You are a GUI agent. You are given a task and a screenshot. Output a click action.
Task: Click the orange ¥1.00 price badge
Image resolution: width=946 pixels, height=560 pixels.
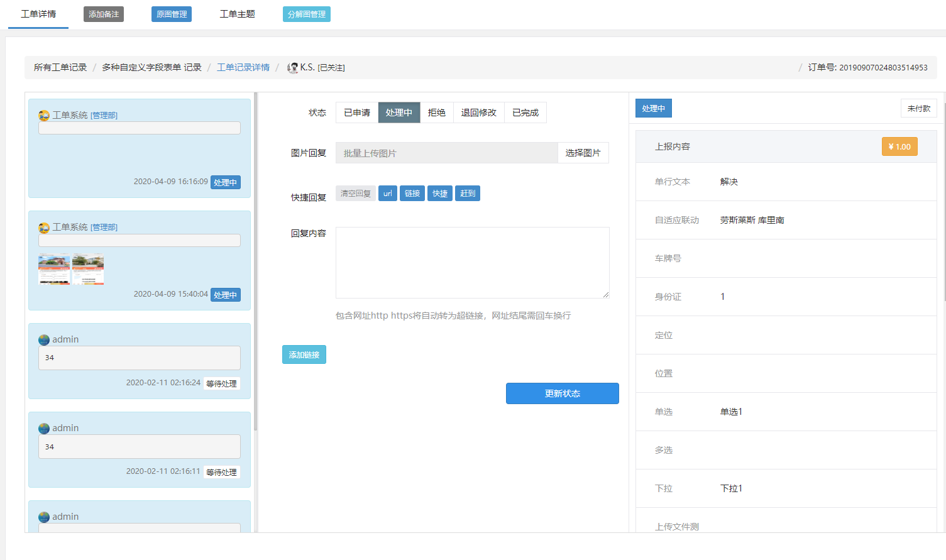point(899,146)
